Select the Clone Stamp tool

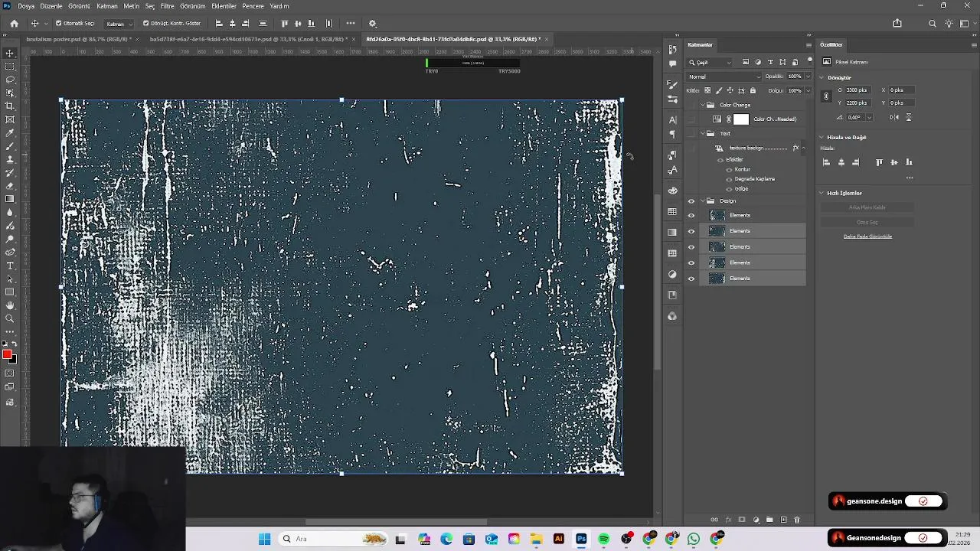[x=10, y=159]
